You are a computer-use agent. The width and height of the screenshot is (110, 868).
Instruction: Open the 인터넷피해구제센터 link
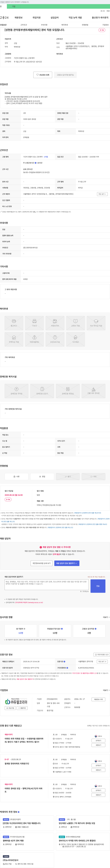coord(29,602)
